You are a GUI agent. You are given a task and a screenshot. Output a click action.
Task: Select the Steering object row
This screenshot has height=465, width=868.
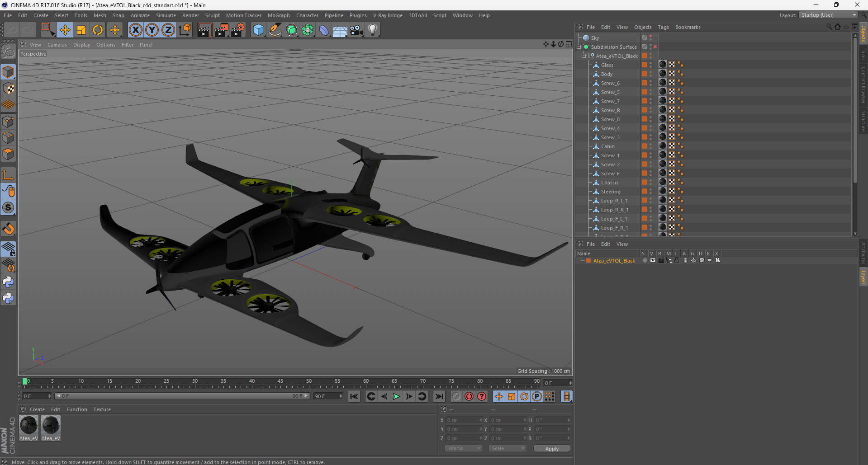pos(611,192)
